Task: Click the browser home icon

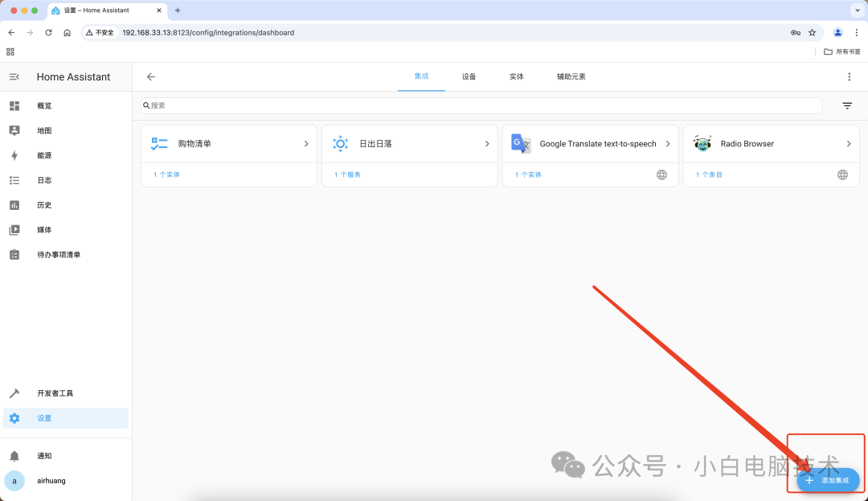Action: point(67,33)
